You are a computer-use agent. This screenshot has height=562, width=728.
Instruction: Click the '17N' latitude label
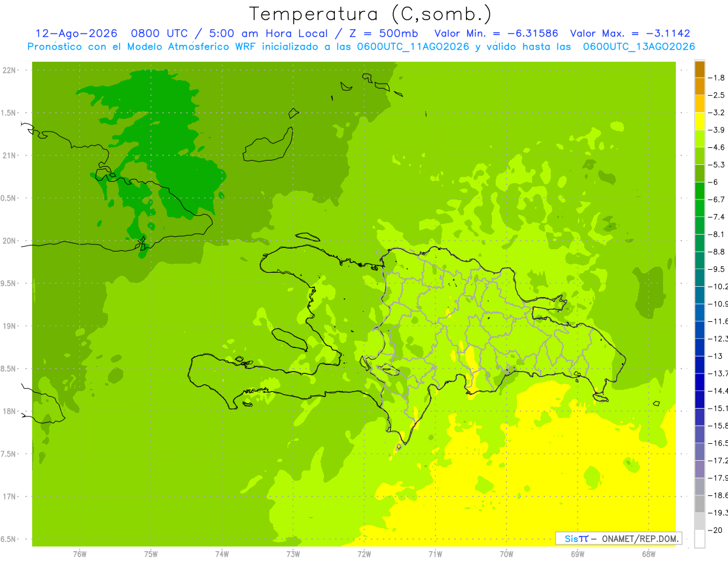click(9, 497)
